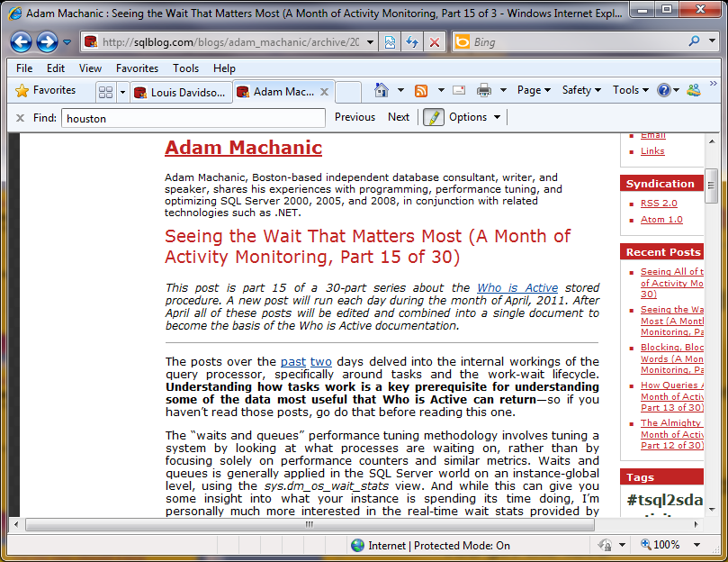This screenshot has width=728, height=562.
Task: Click the Find text field containing houston
Action: click(193, 118)
